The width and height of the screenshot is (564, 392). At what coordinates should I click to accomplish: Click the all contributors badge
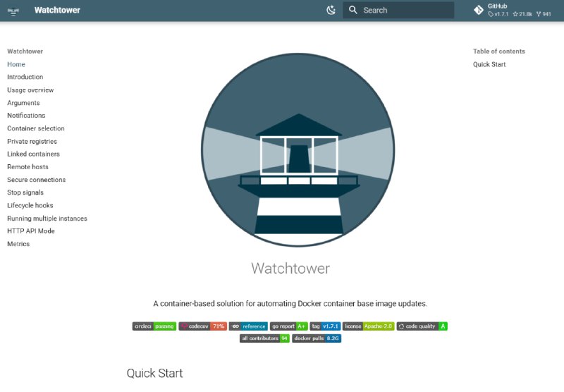tap(264, 338)
